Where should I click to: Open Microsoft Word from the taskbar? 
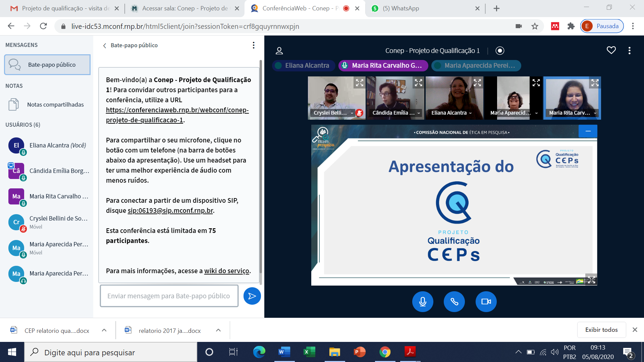[x=284, y=352]
